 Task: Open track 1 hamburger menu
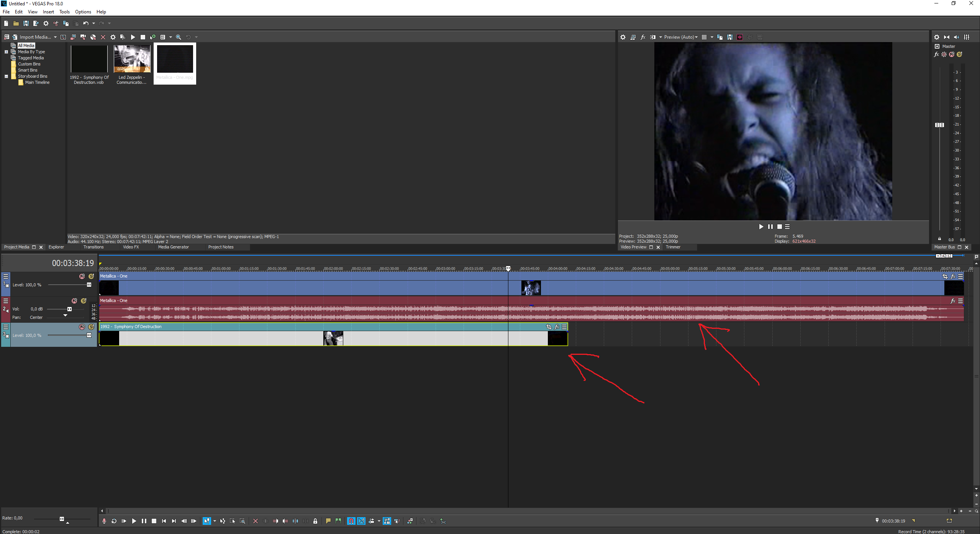tap(6, 276)
